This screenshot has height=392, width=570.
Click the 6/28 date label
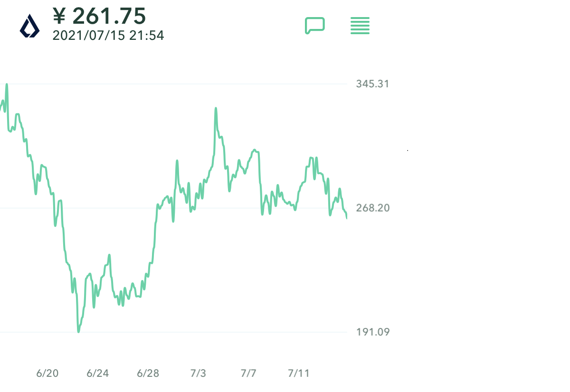(148, 373)
